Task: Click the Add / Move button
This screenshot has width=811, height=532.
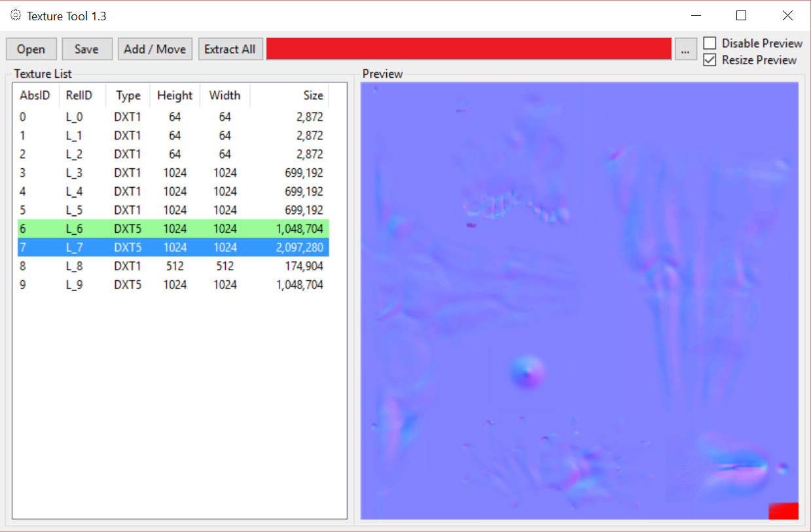Action: (155, 49)
